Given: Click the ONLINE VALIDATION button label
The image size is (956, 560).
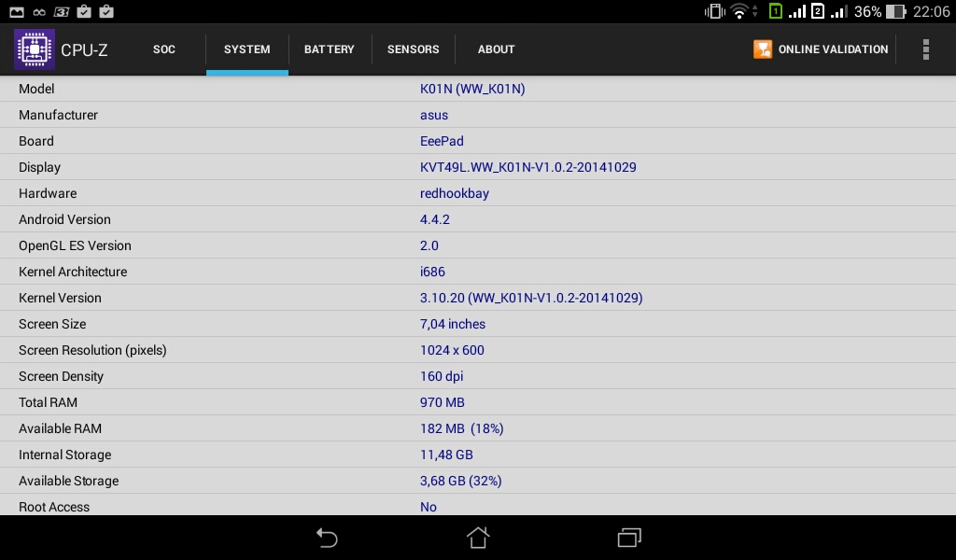Looking at the screenshot, I should 833,49.
